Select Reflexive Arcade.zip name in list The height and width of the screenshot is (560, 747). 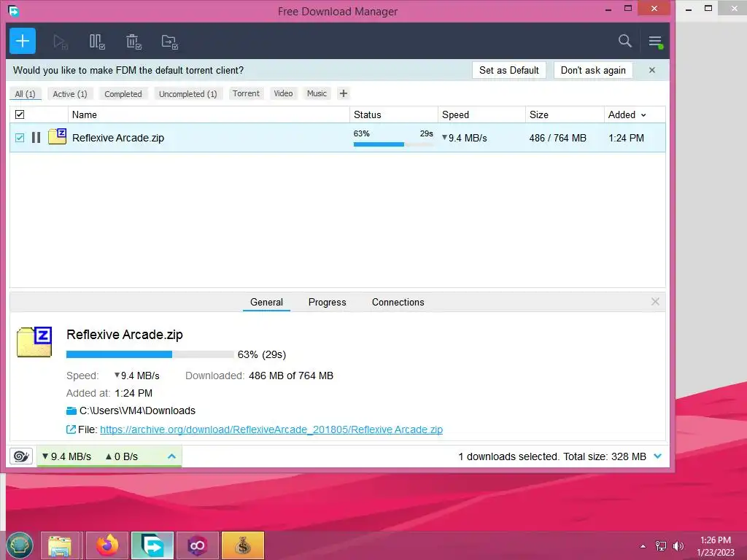click(x=118, y=138)
